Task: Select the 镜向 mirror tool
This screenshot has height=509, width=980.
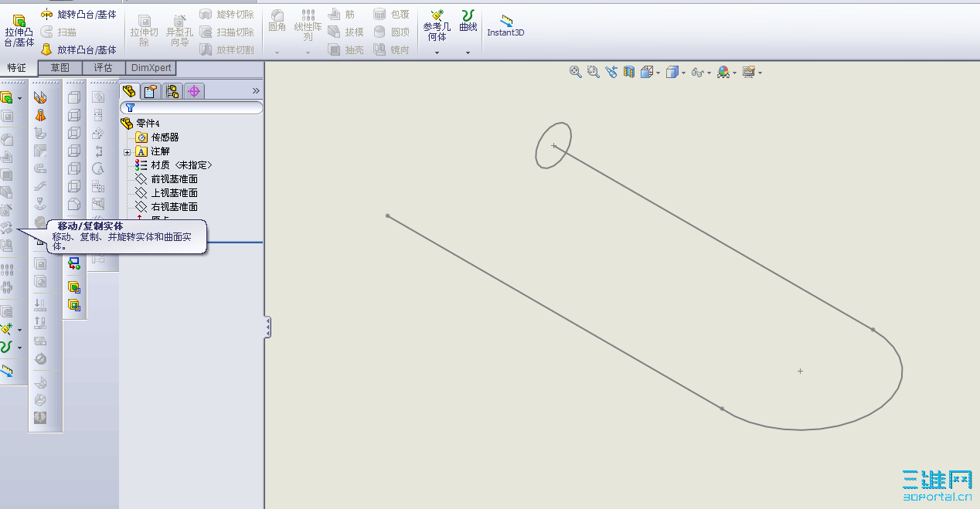Action: [x=391, y=49]
